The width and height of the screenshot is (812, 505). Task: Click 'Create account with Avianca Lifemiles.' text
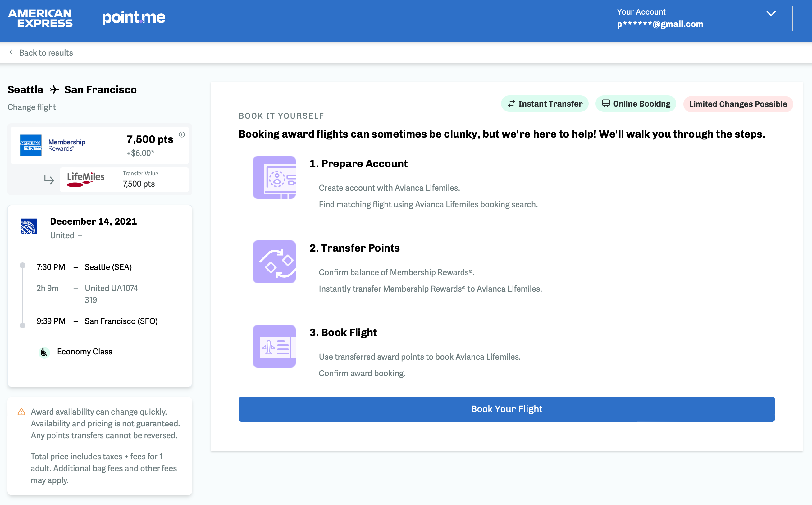tap(390, 188)
